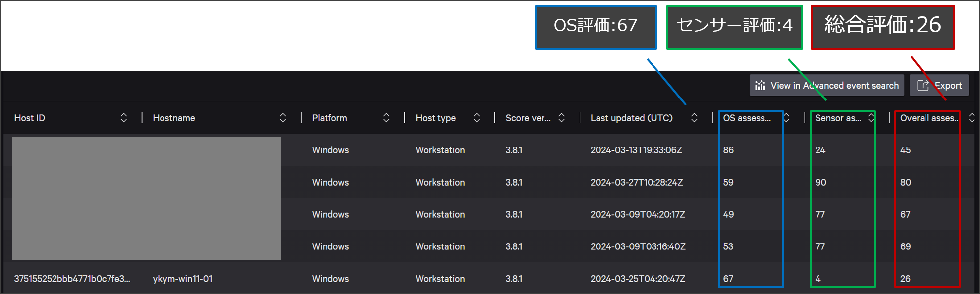Click timestamp 2024-03-09T03:16:40Z
The height and width of the screenshot is (294, 980).
coord(638,246)
